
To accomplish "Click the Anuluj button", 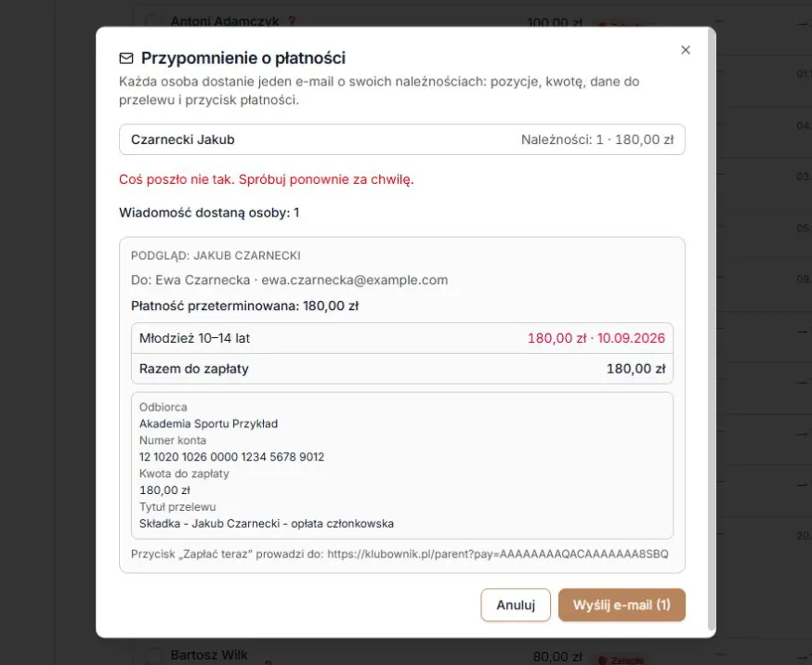I will click(515, 605).
